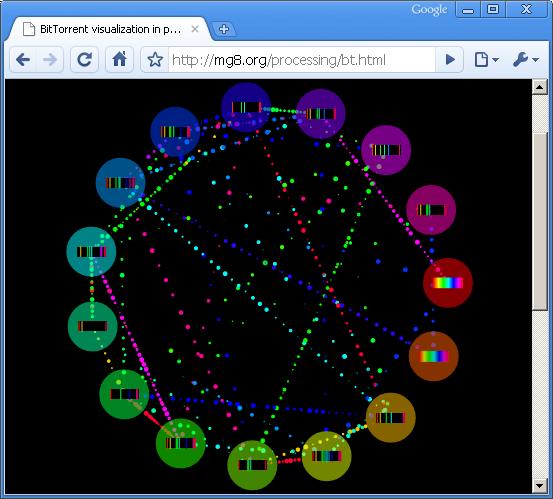Image resolution: width=553 pixels, height=499 pixels.
Task: Select the teal peer circle on left side
Action: 91,251
